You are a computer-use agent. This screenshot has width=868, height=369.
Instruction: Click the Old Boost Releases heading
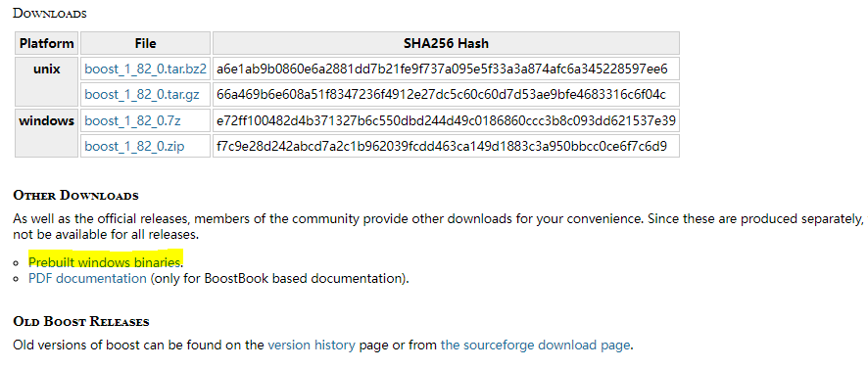tap(80, 321)
